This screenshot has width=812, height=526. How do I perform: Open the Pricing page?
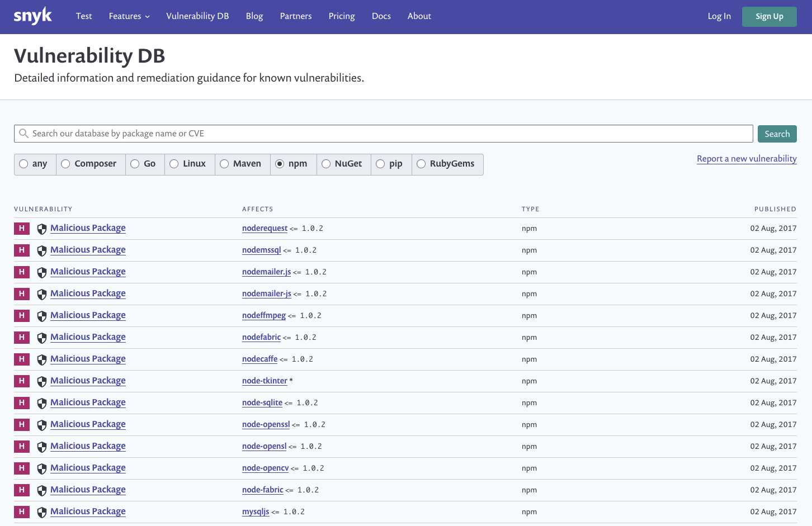tap(342, 16)
